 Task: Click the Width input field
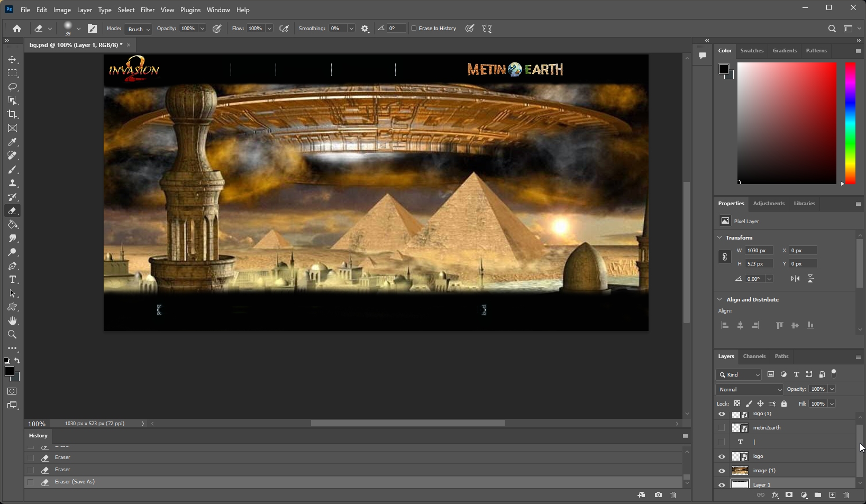tap(759, 251)
